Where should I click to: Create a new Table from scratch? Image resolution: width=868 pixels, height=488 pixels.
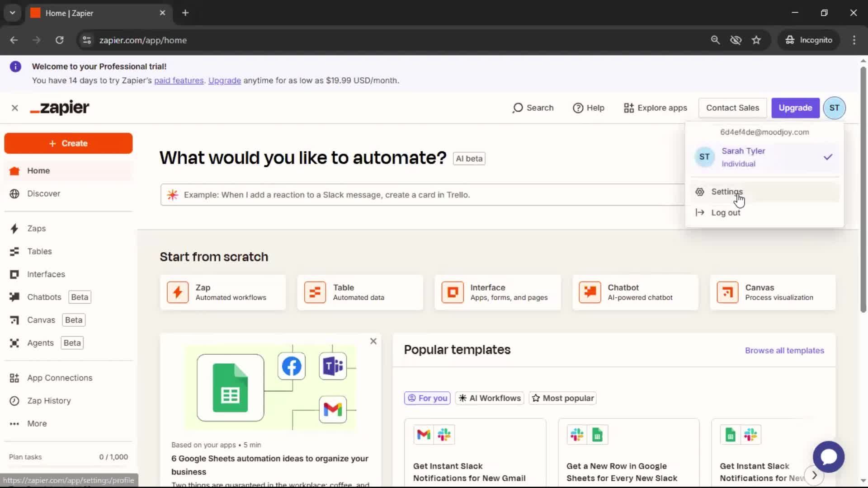coord(360,292)
